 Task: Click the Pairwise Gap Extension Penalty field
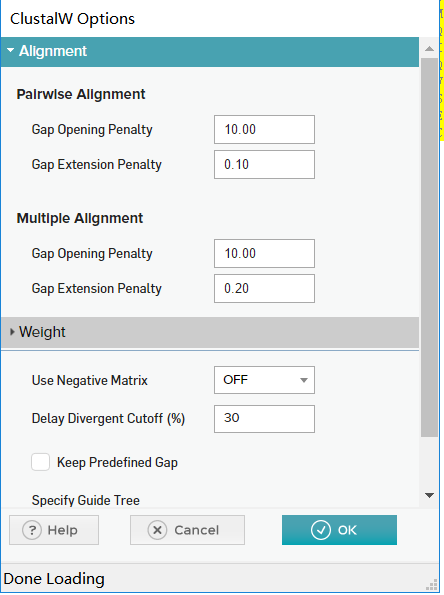click(x=264, y=164)
